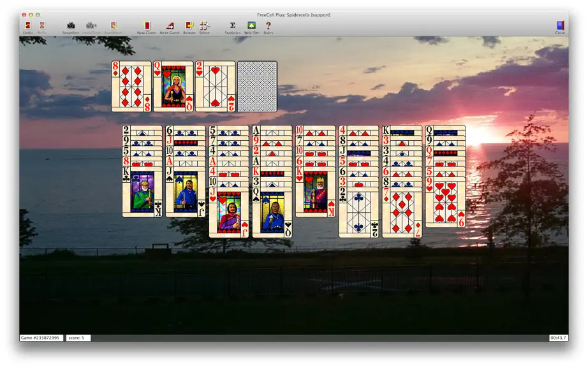Viewport: 588px width, 367px height.
Task: Select the 2 of hearts in free cell
Action: [216, 87]
